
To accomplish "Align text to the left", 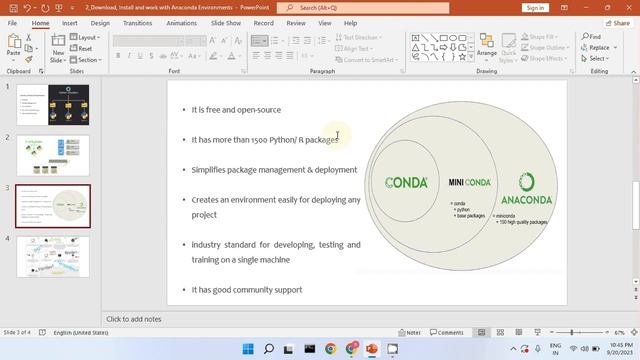I will pyautogui.click(x=256, y=56).
